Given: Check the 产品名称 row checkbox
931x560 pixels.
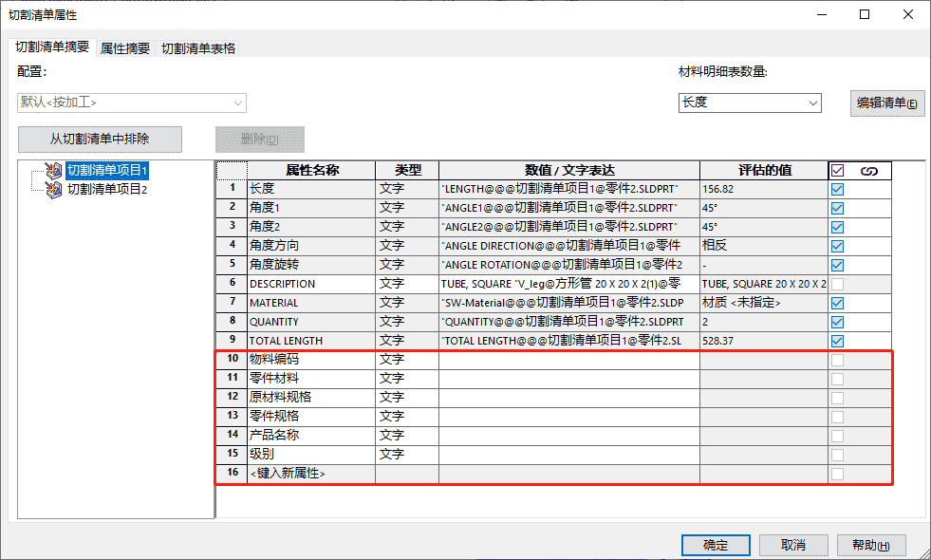Looking at the screenshot, I should tap(837, 437).
